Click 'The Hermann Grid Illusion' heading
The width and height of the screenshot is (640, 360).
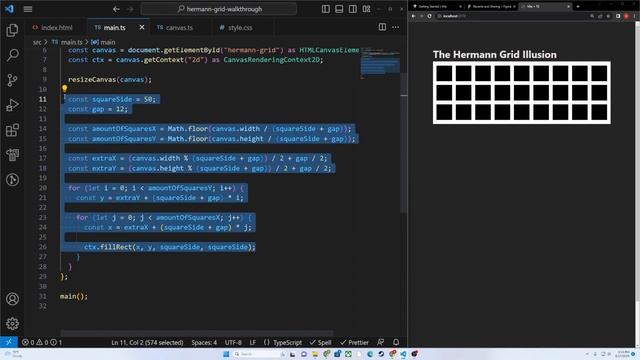pyautogui.click(x=495, y=54)
